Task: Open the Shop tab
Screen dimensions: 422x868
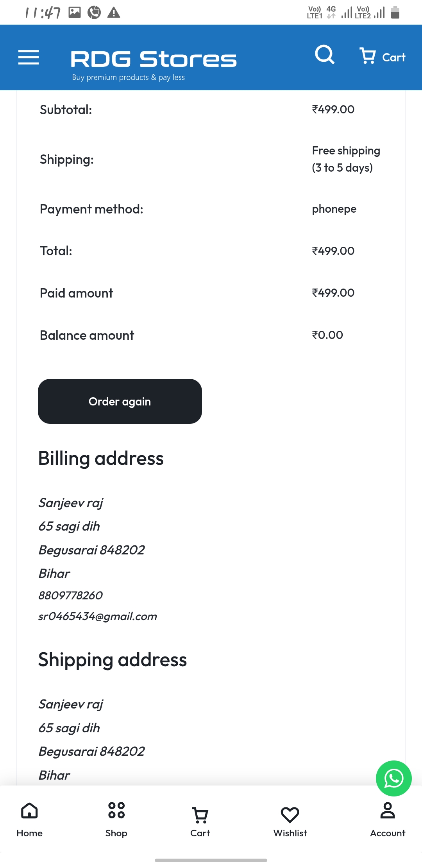Action: [x=116, y=820]
